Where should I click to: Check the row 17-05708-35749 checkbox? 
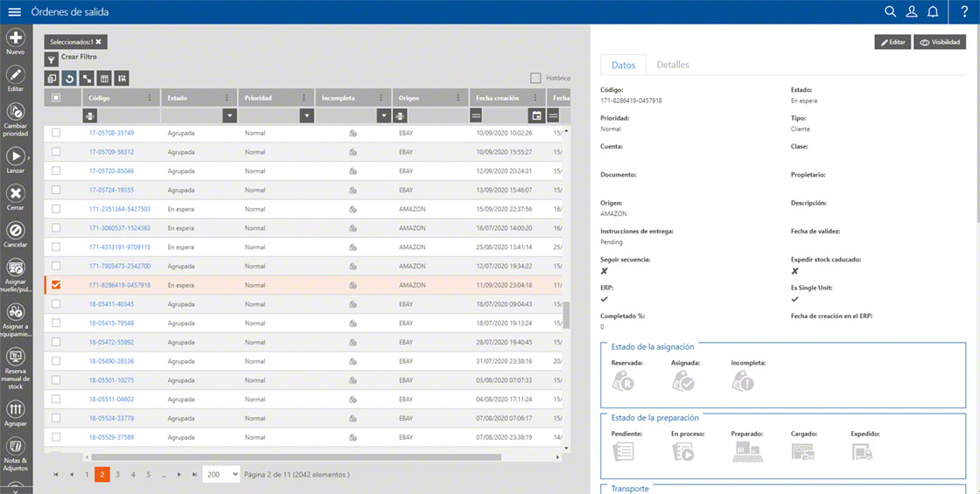56,133
